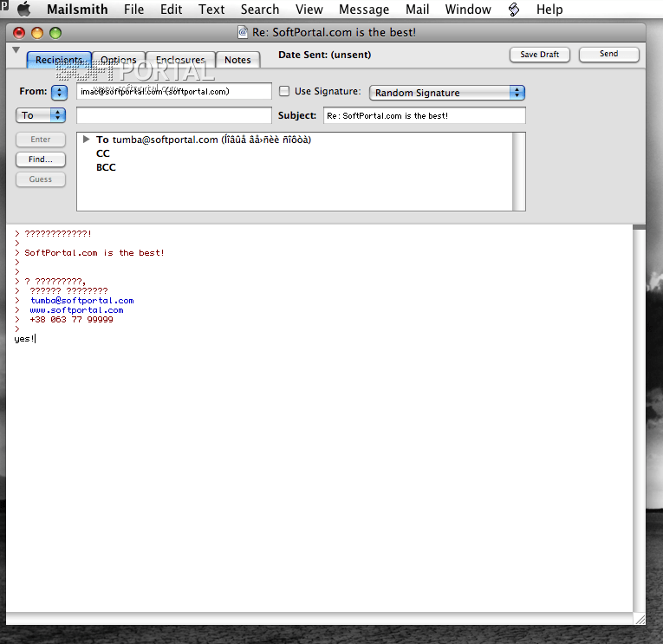This screenshot has width=663, height=644.
Task: Minimize the window with yellow button
Action: point(37,33)
